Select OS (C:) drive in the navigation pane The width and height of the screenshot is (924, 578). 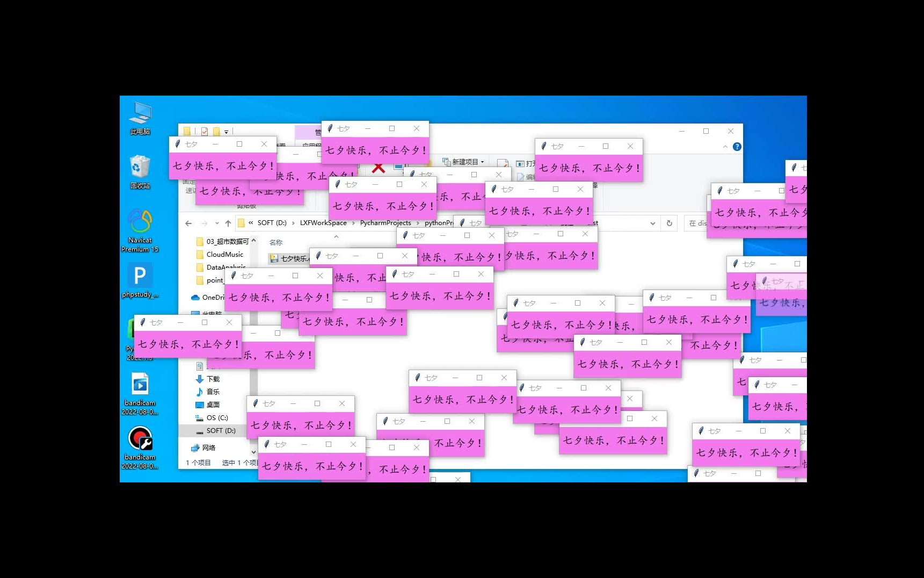[x=212, y=418]
